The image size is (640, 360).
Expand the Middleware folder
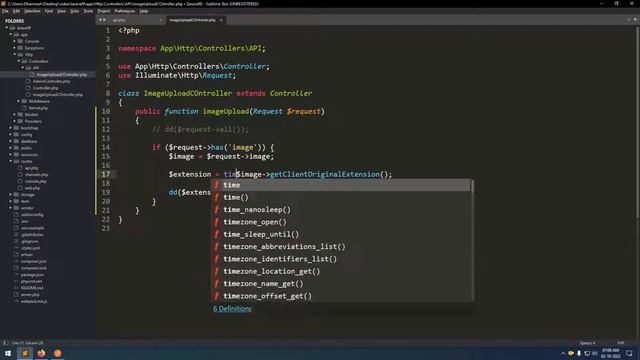coord(19,101)
